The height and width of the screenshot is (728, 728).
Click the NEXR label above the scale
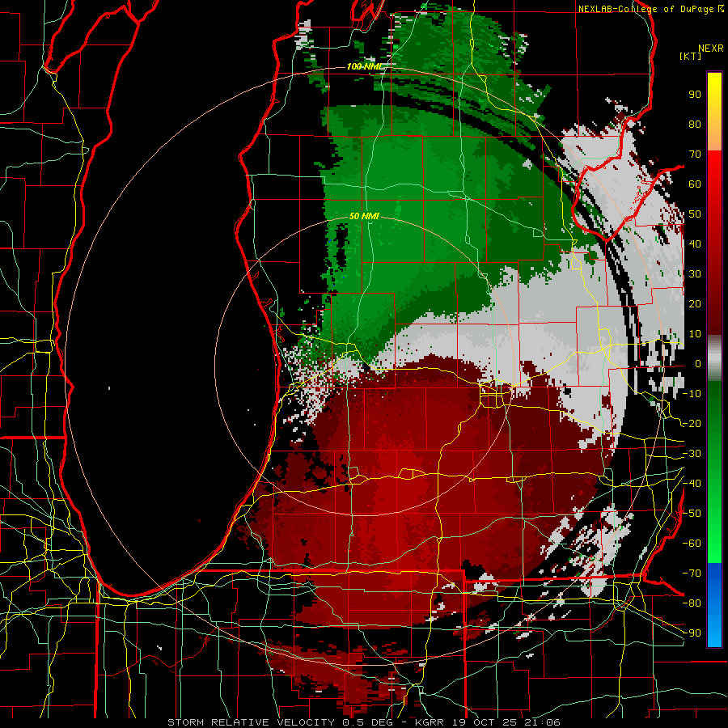coord(711,49)
